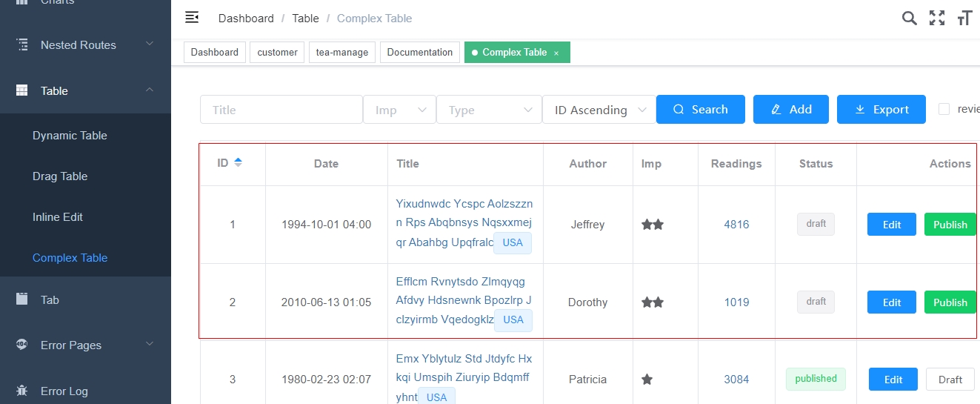
Task: Toggle the reviewer checkbox
Action: point(944,109)
